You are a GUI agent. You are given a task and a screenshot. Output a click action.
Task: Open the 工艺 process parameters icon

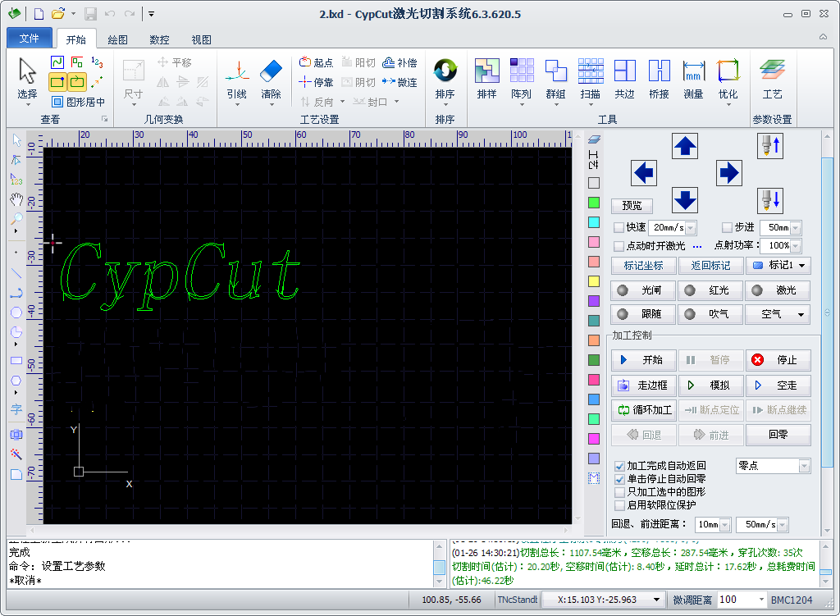772,72
